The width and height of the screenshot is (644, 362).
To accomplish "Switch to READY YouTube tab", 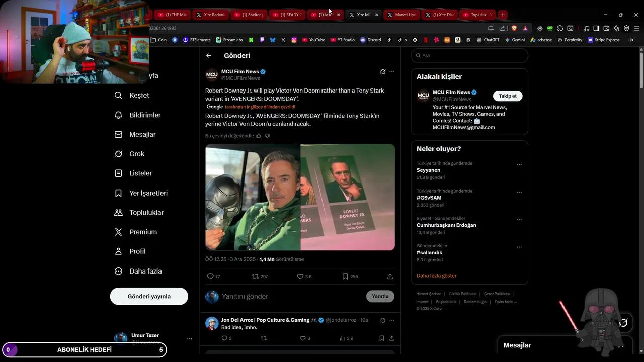I will pos(287,15).
